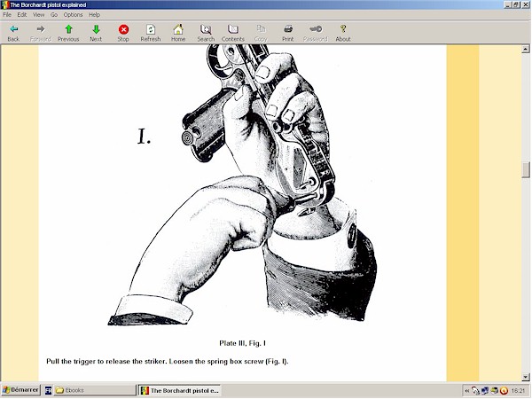
Task: Click the application icon in title bar
Action: pos(4,4)
